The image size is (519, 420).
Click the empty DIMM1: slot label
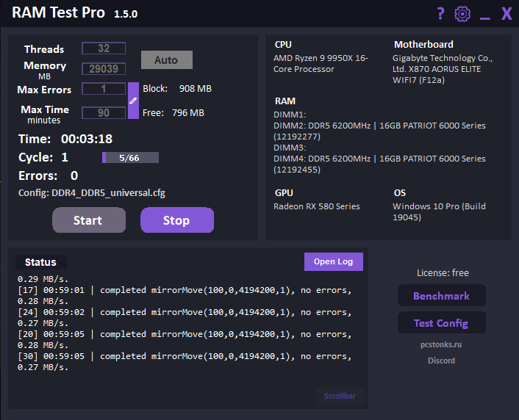[x=290, y=115]
